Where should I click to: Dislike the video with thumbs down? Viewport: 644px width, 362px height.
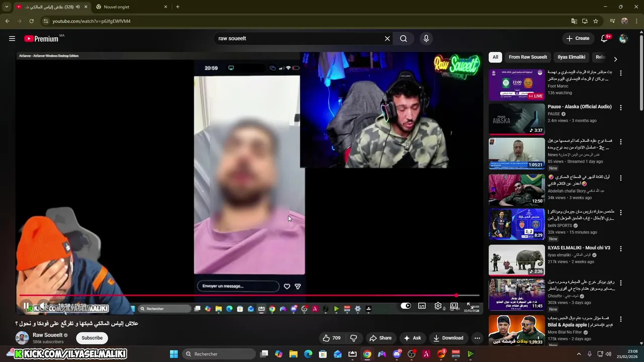(354, 338)
